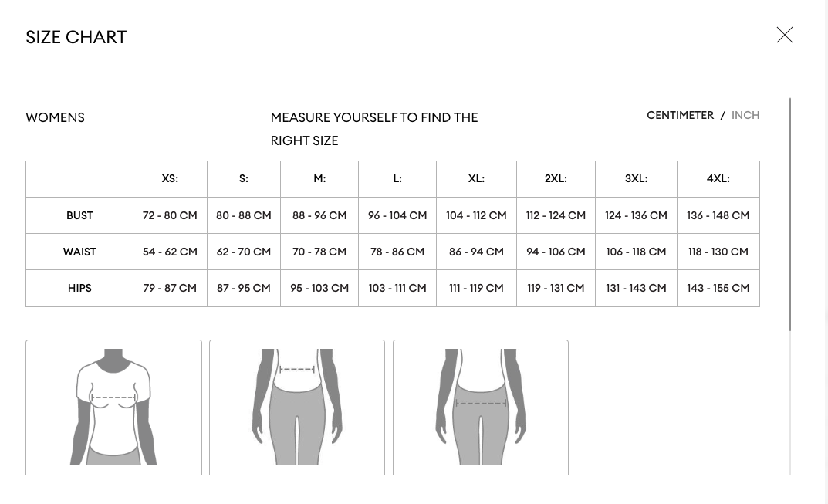The width and height of the screenshot is (828, 504).
Task: Click the 4XL size column header
Action: (718, 178)
